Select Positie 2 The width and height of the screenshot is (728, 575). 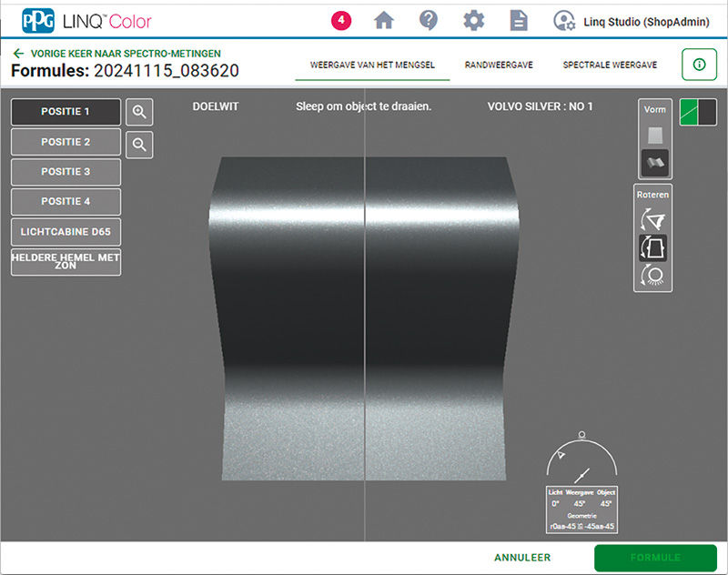66,142
